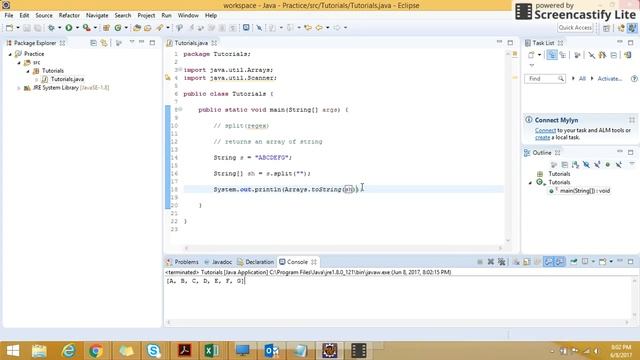Click the Sort icon in Outline toolbar
The width and height of the screenshot is (640, 360).
pos(575,164)
